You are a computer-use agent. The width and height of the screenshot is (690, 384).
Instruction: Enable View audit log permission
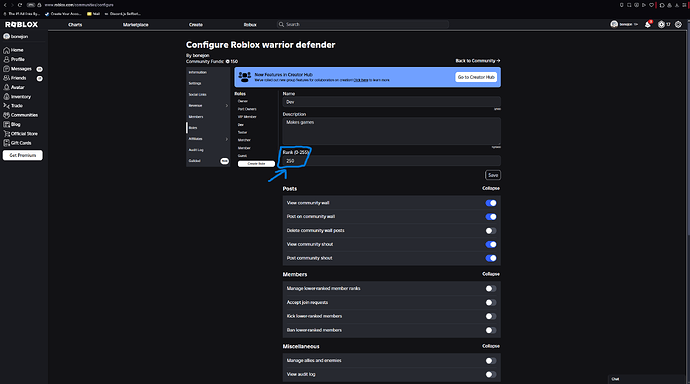(491, 374)
